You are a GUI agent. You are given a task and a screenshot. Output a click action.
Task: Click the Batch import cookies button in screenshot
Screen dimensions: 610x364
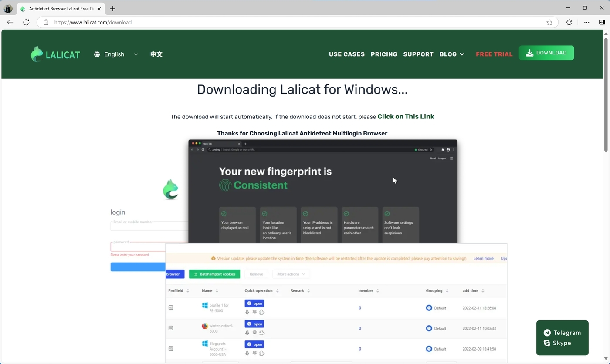coord(214,274)
